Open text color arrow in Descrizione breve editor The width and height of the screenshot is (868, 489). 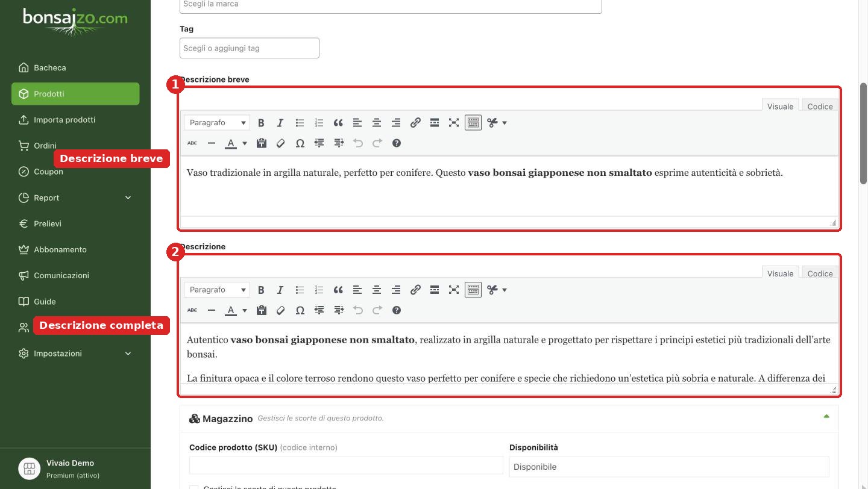244,143
